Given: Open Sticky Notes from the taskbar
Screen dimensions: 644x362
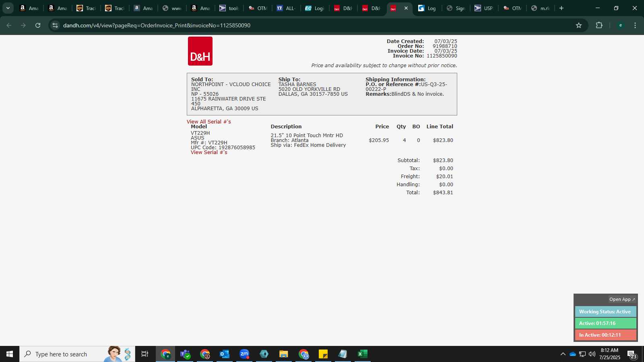Looking at the screenshot, I should [x=323, y=354].
